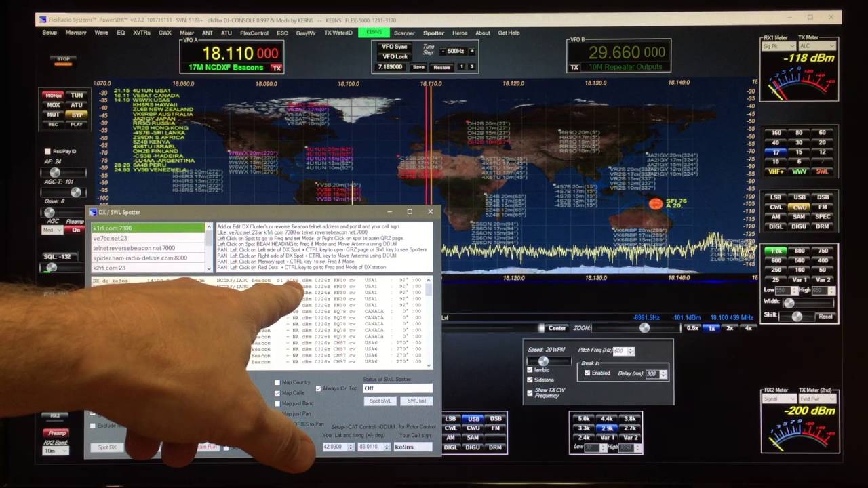
Task: Activate the TUN tune button
Action: [x=77, y=96]
